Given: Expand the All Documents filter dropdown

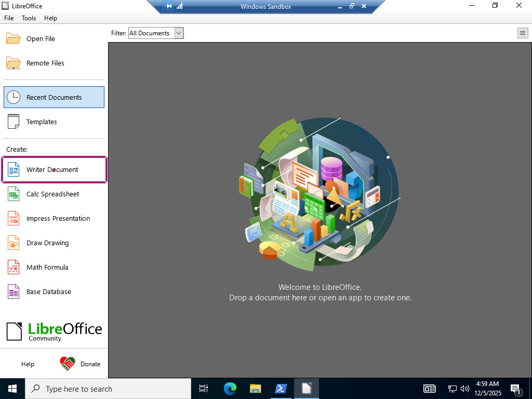Looking at the screenshot, I should coord(179,33).
